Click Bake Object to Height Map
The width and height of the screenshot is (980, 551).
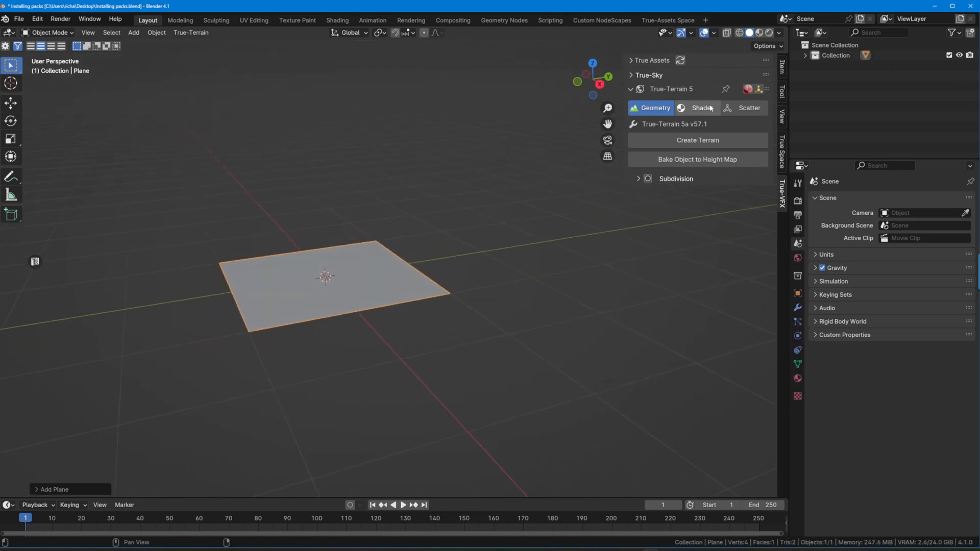pyautogui.click(x=697, y=159)
